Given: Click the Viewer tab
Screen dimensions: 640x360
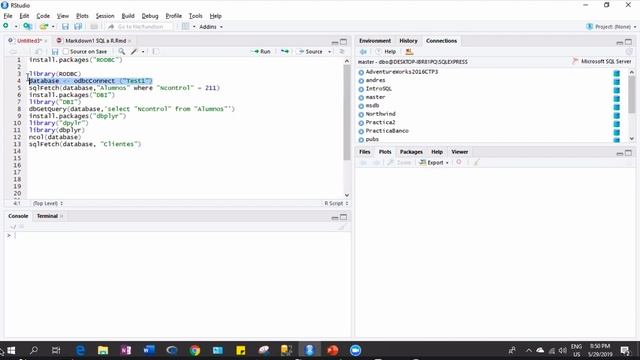Looking at the screenshot, I should pos(460,152).
